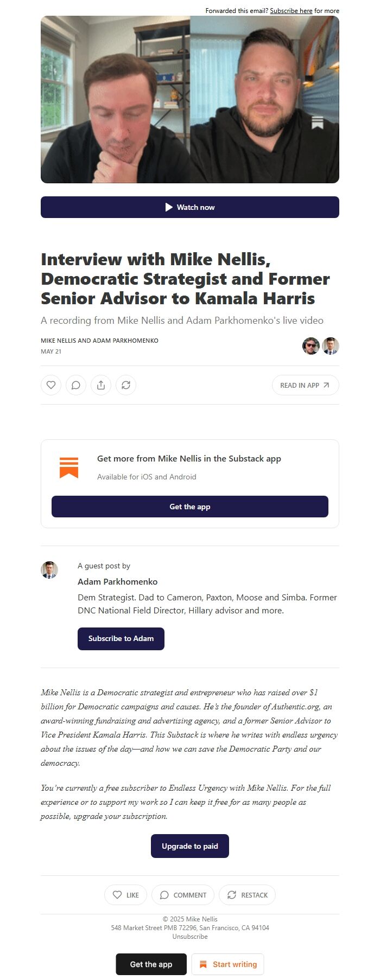Click bookmark icon on video thumbnail

point(318,123)
